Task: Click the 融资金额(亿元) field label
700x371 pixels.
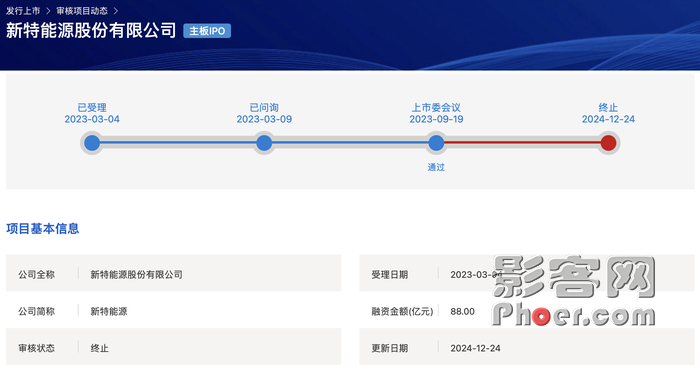Action: (x=402, y=311)
